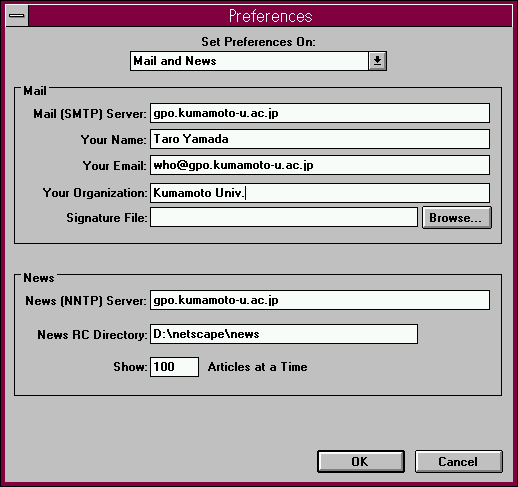
Task: Dismiss the dialog with Cancel
Action: [x=459, y=462]
